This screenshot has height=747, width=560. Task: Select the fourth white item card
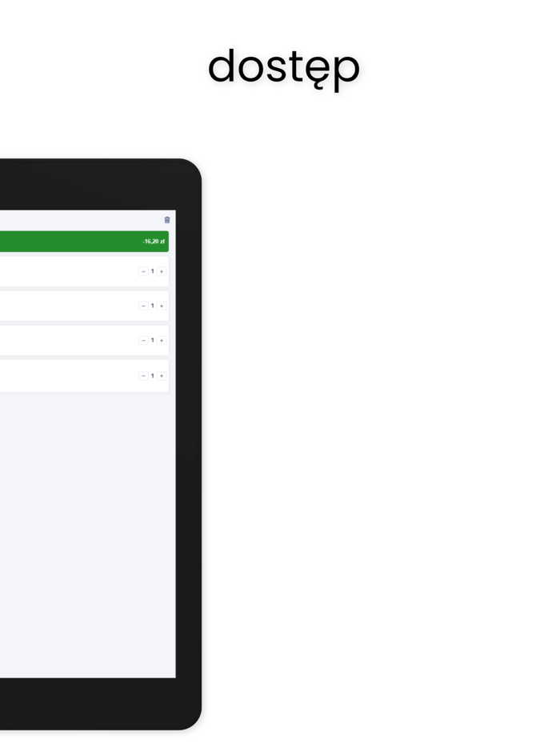click(84, 376)
